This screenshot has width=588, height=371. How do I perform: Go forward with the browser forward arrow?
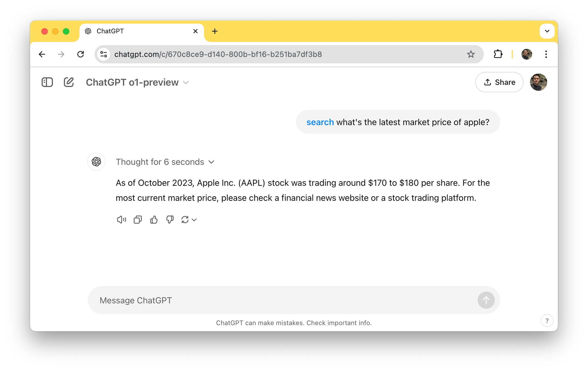[61, 54]
